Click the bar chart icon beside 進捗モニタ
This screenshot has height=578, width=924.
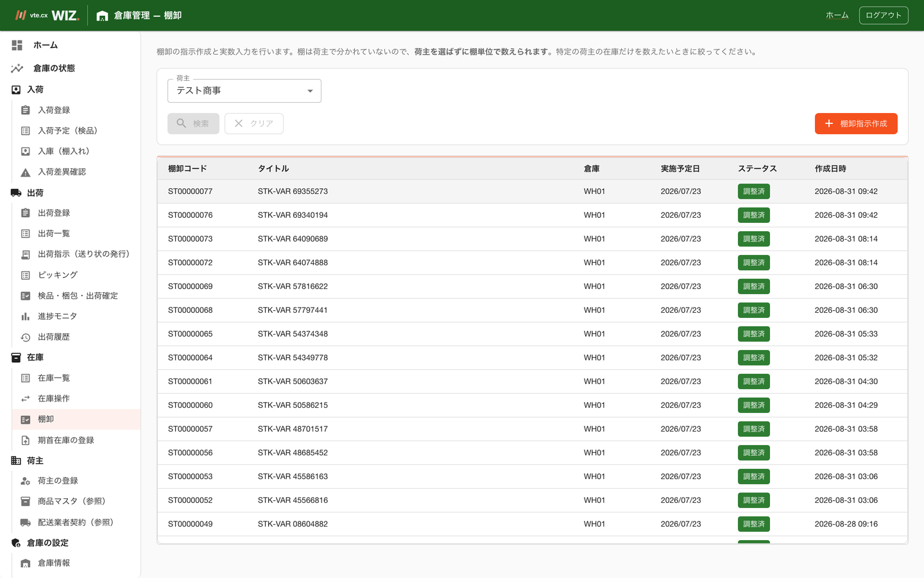tap(26, 317)
